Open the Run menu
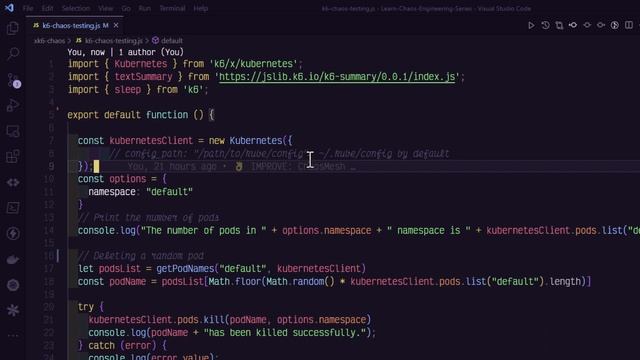640x360 pixels. (144, 8)
